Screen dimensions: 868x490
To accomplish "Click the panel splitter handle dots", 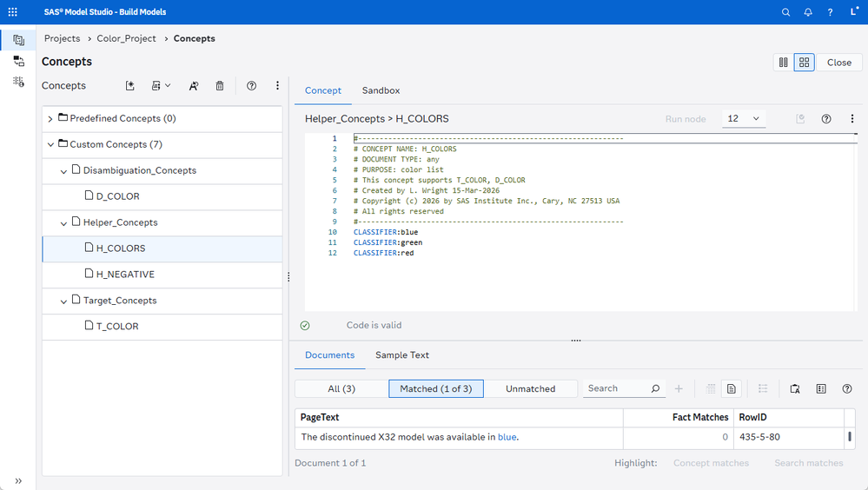I will (x=288, y=277).
